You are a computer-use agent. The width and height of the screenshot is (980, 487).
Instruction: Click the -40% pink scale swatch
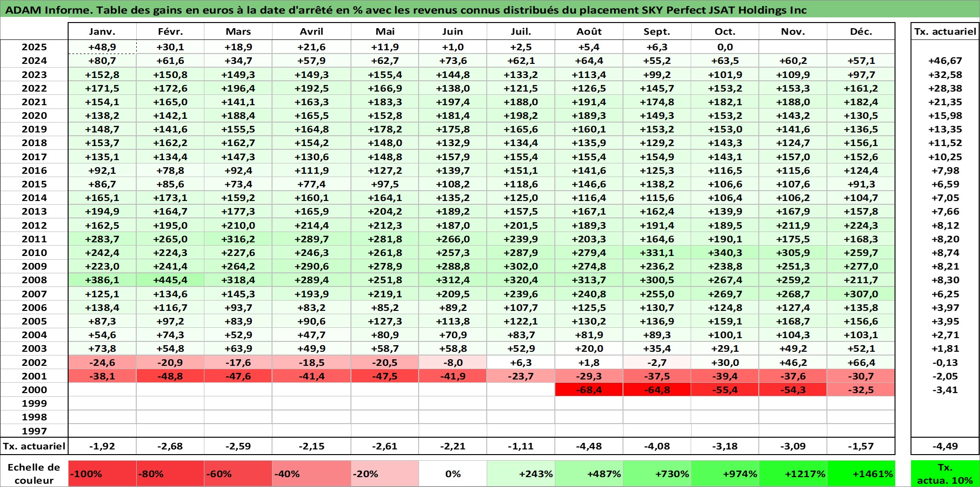(x=311, y=473)
